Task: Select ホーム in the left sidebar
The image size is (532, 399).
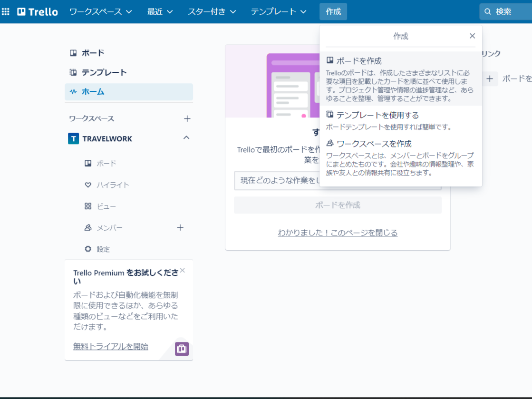Action: click(128, 92)
